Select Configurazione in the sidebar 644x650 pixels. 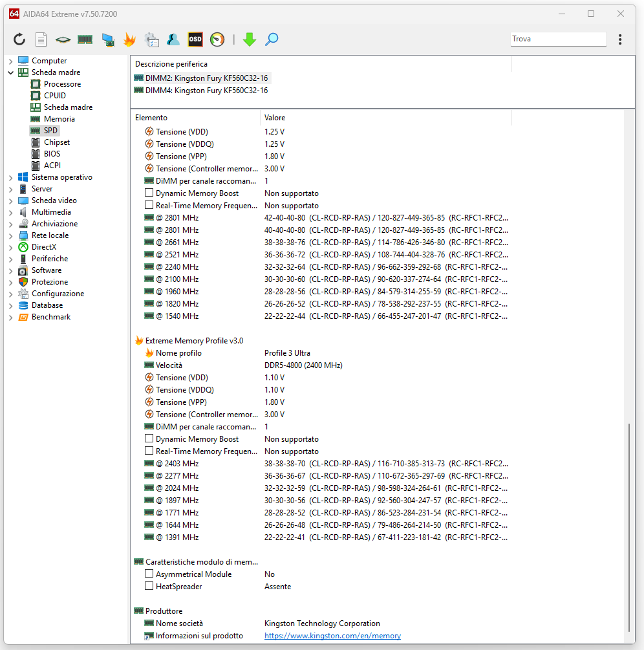point(58,294)
